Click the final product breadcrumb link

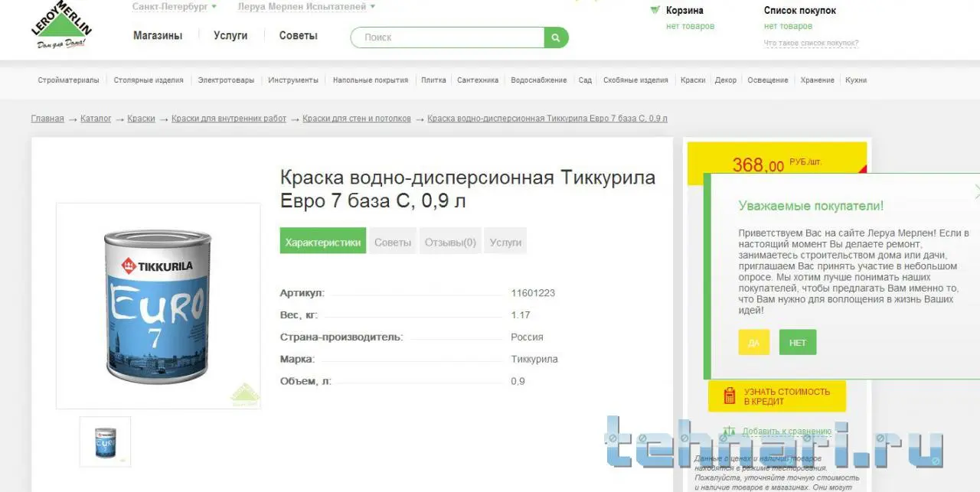[x=547, y=119]
